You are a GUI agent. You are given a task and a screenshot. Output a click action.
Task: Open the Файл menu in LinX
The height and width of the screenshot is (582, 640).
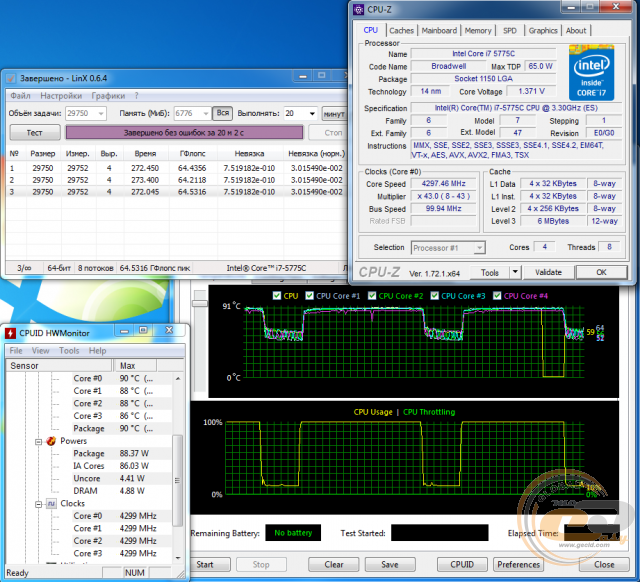tap(20, 96)
